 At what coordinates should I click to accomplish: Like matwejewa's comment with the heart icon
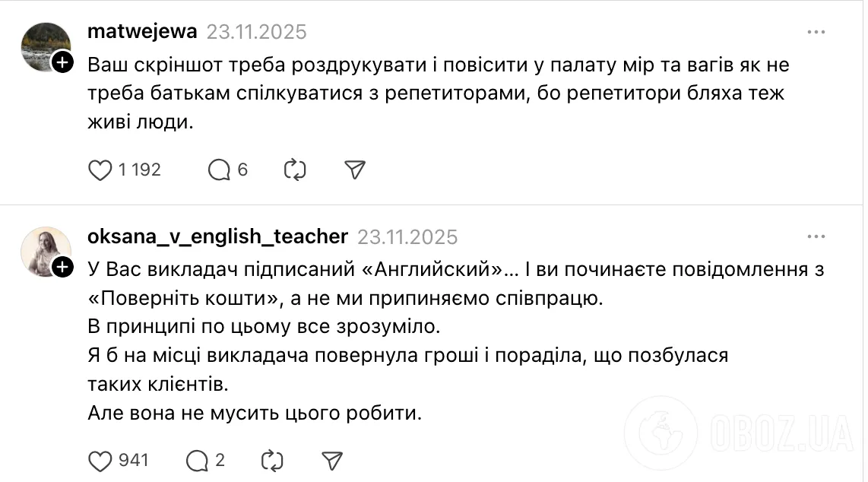[x=101, y=170]
